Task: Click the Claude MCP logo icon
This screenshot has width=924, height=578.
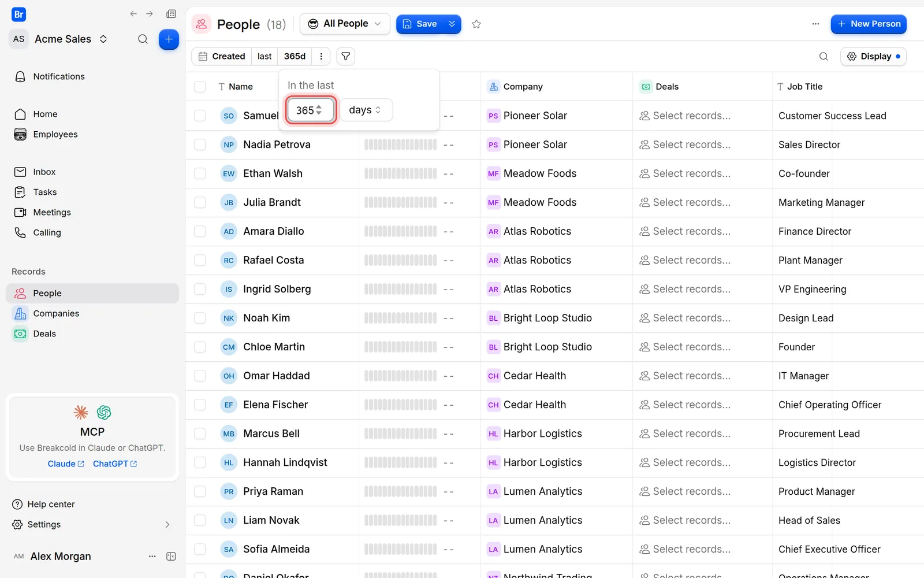Action: click(x=81, y=412)
